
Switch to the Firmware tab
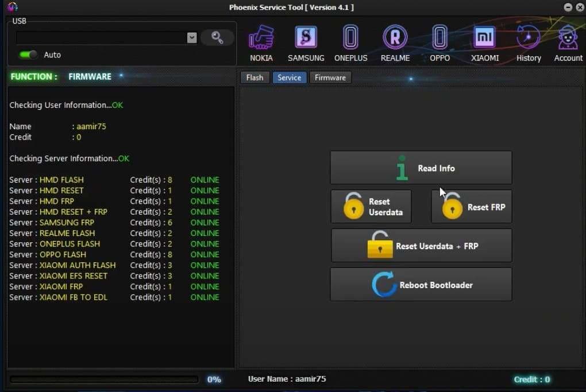(330, 77)
